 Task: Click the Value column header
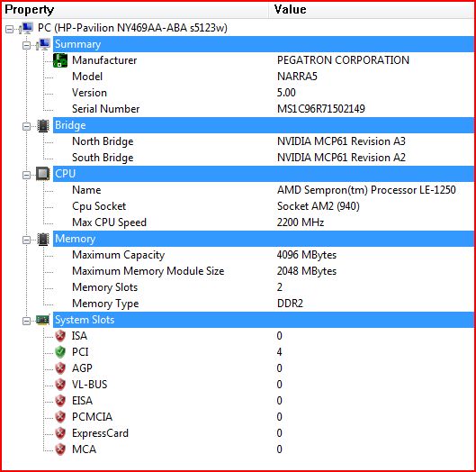point(372,10)
